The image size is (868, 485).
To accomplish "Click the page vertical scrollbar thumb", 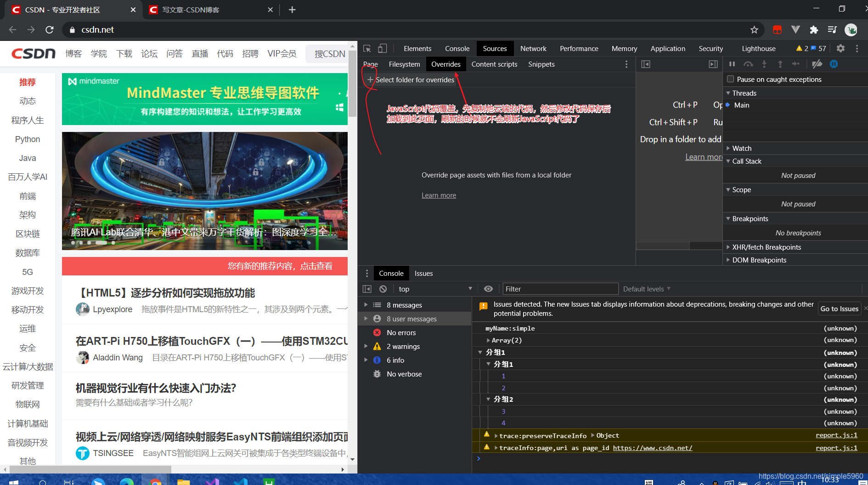I will coord(352,84).
